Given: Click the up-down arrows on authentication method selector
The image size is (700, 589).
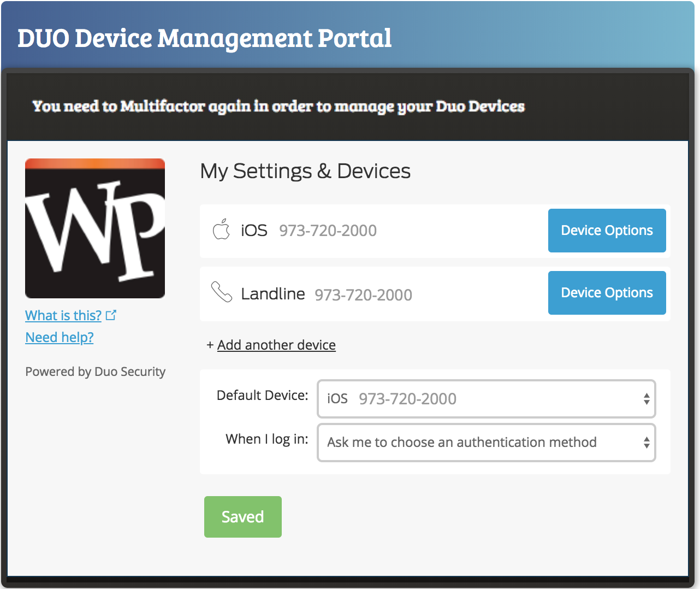Looking at the screenshot, I should click(646, 443).
